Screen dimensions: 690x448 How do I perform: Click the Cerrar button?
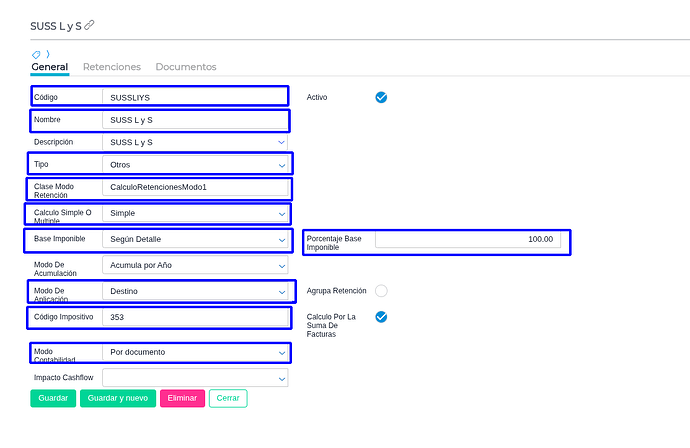pos(229,398)
